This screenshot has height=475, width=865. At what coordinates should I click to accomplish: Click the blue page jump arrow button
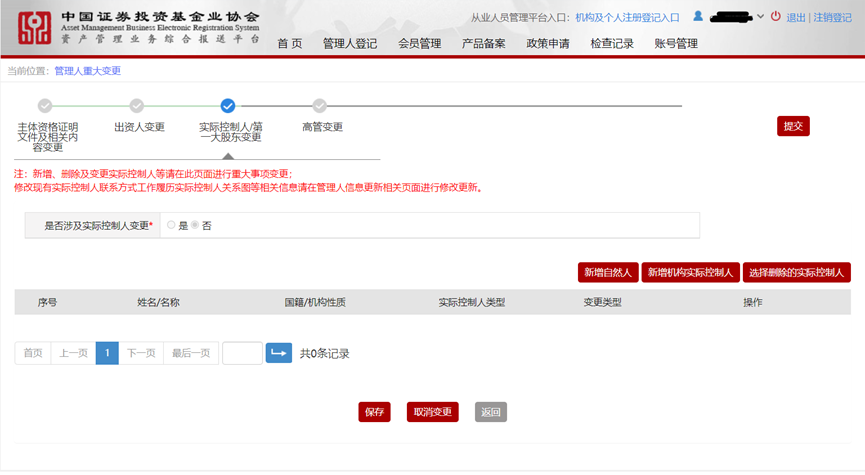click(279, 353)
